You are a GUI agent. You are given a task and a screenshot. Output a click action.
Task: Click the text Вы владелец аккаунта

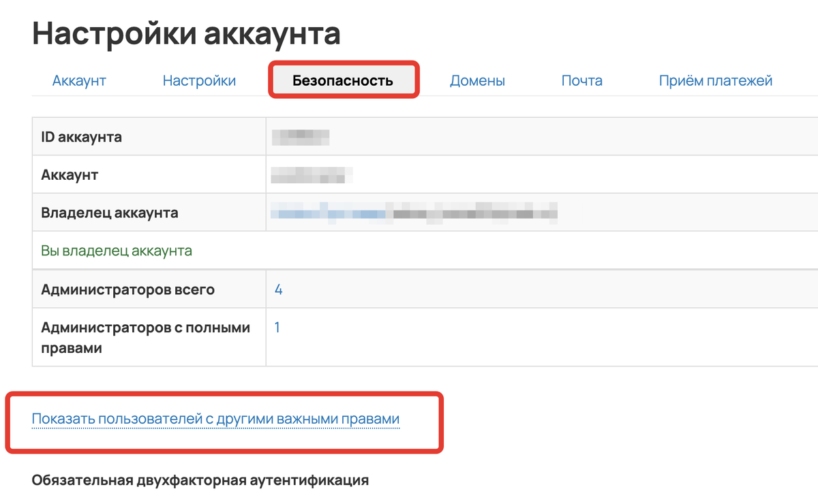tap(117, 251)
